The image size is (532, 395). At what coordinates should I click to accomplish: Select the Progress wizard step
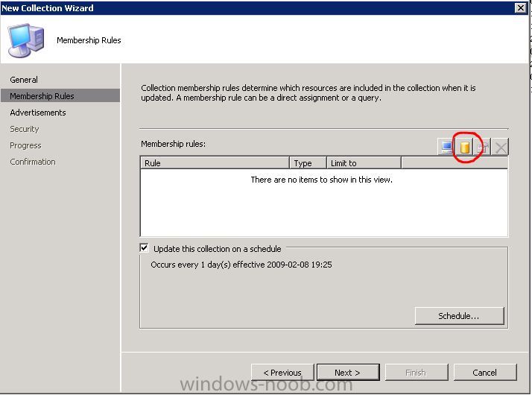(25, 145)
